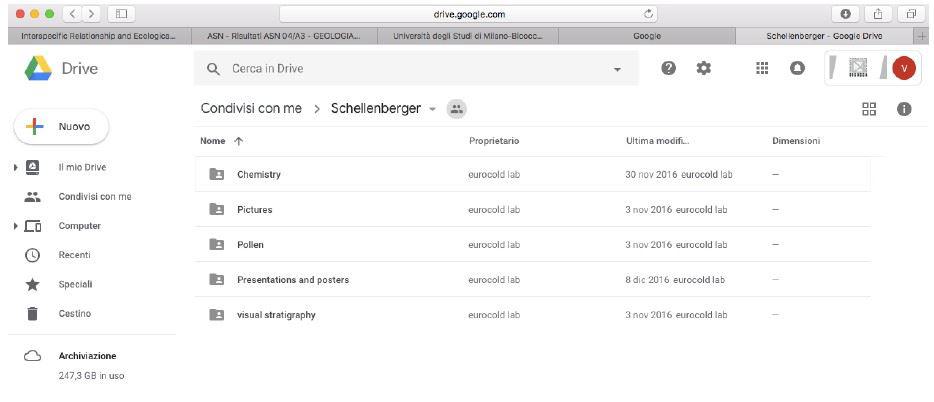Open Condivisi con me in sidebar
This screenshot has height=402, width=934.
coord(95,197)
